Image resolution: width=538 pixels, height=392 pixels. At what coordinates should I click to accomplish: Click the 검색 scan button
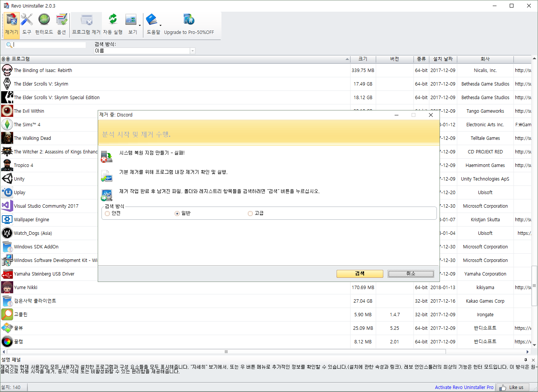(360, 274)
